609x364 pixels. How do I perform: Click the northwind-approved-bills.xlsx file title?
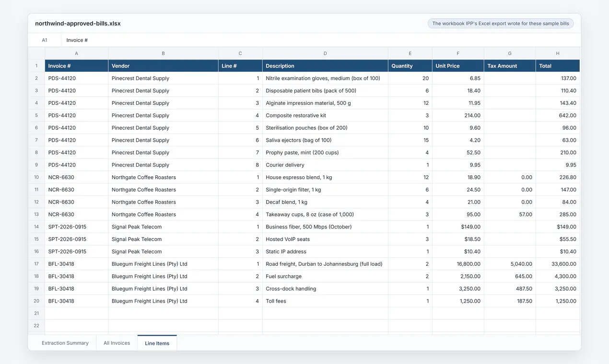(78, 23)
